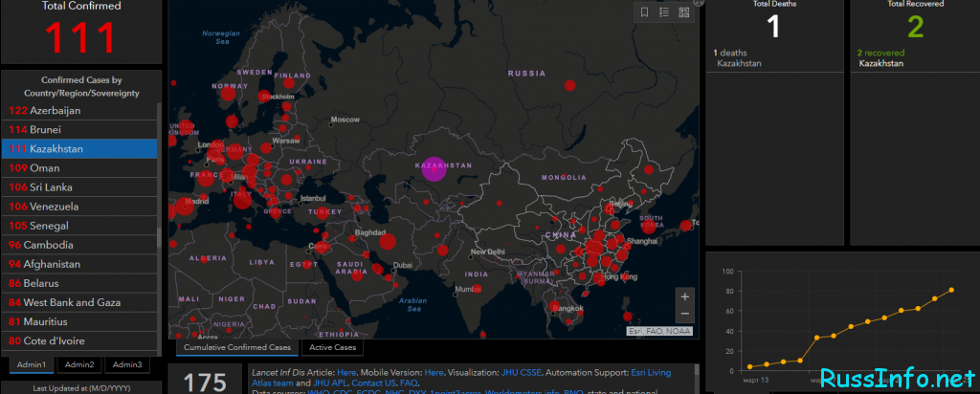Click the country list vertical scrollbar
This screenshot has width=980, height=394.
tap(160, 237)
